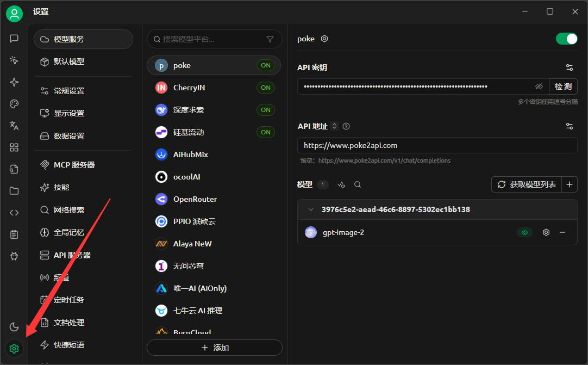Toggle the ON badge for 硅基流动
588x365 pixels.
click(x=266, y=132)
